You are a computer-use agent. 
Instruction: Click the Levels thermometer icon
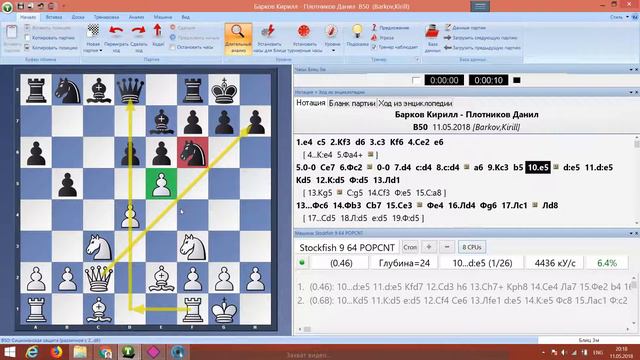[331, 31]
